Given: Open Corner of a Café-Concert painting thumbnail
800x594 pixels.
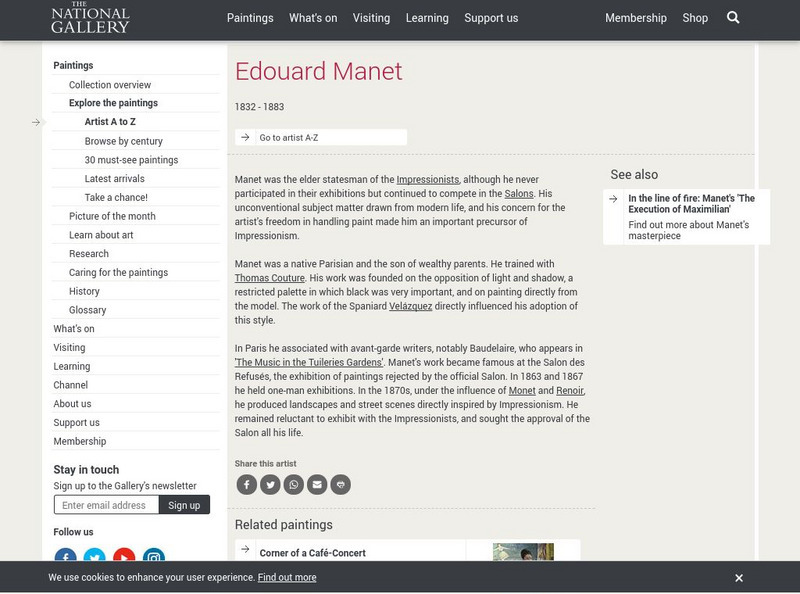Looking at the screenshot, I should (x=523, y=552).
